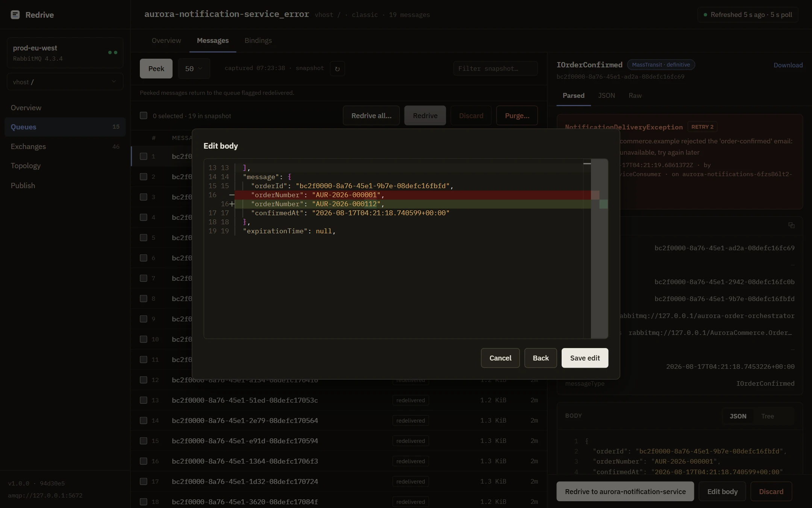This screenshot has height=508, width=812.
Task: Open Queues in the sidebar
Action: coord(65,127)
